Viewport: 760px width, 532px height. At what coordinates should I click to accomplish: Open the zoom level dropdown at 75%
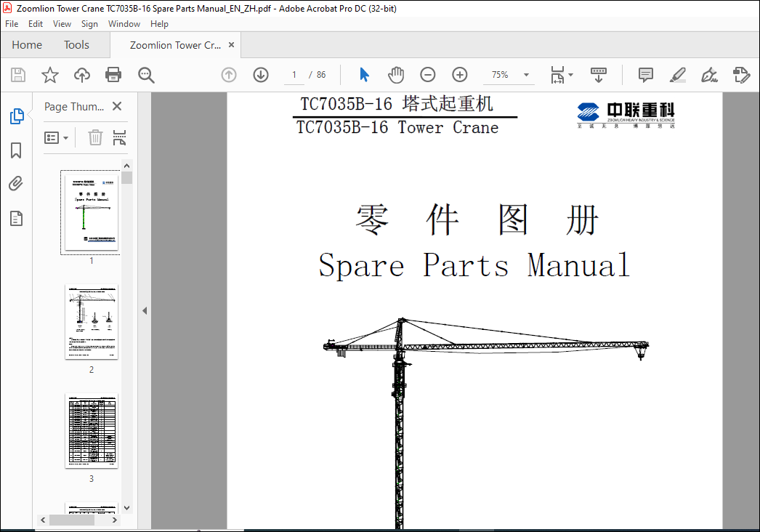526,75
